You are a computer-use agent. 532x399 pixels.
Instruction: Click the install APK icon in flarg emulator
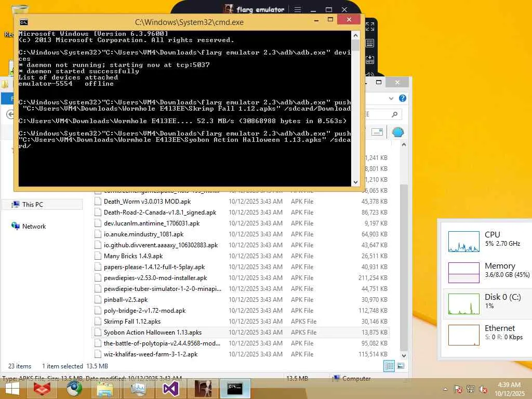(x=370, y=60)
